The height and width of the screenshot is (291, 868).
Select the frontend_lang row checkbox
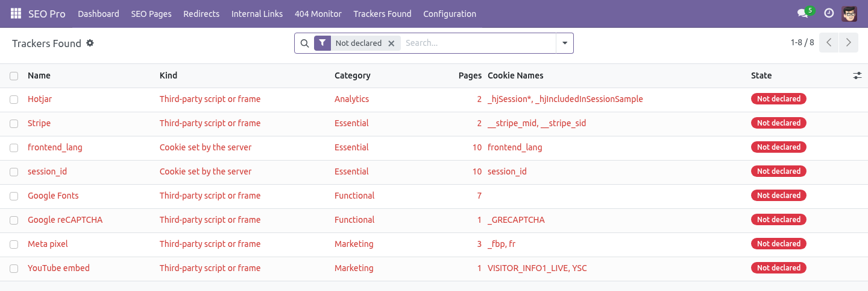pyautogui.click(x=14, y=147)
